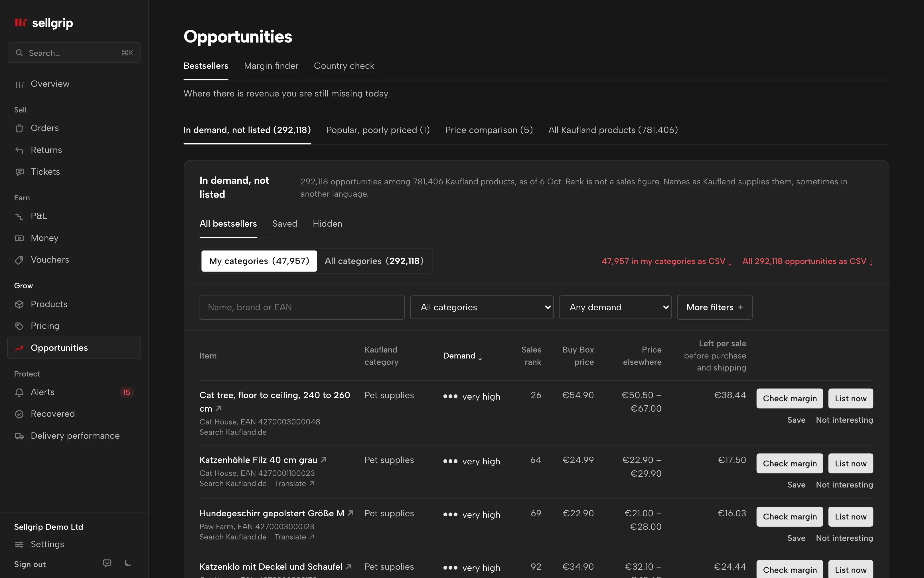Toggle dark mode moon icon
924x578 pixels.
[x=128, y=563]
